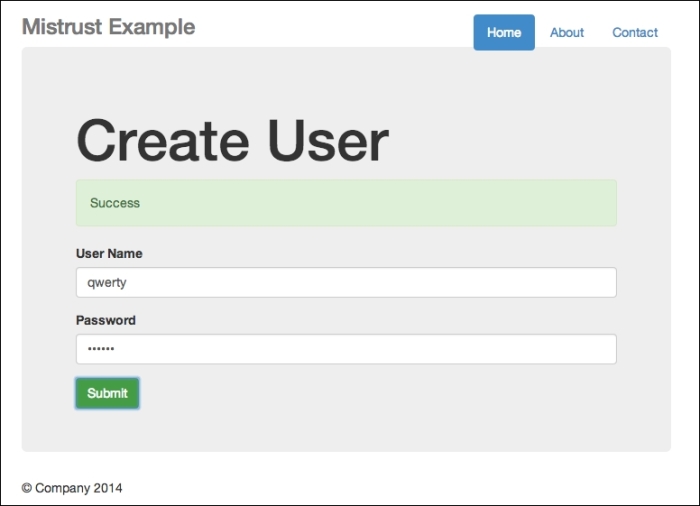Focus the User Name input field
Screen dimensions: 700x506
(x=346, y=282)
